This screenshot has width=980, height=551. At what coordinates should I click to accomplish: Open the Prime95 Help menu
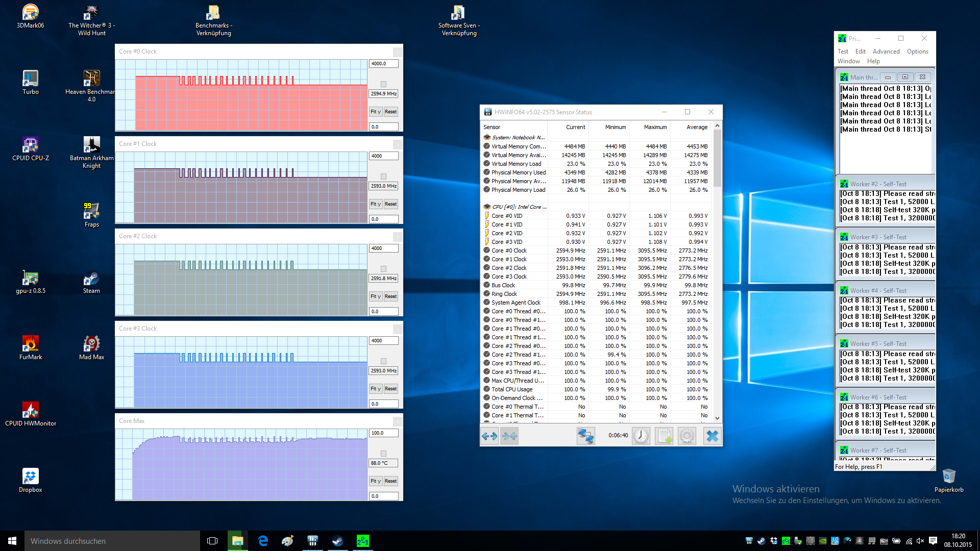click(873, 61)
